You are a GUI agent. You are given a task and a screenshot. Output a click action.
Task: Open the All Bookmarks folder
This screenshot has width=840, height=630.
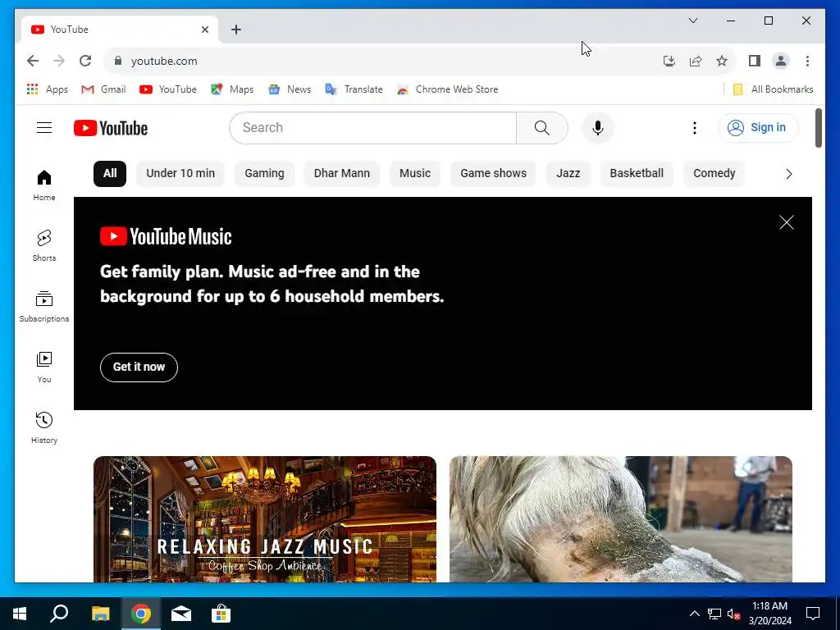coord(773,89)
